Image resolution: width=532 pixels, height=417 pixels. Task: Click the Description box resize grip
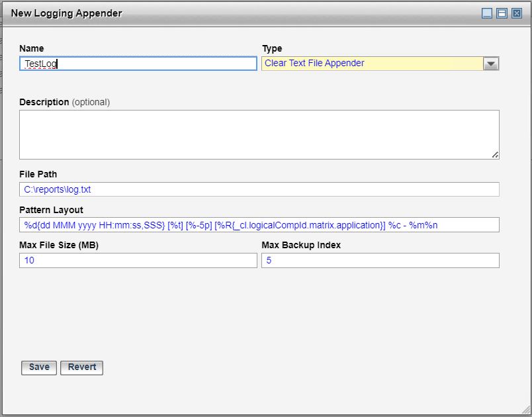point(495,155)
